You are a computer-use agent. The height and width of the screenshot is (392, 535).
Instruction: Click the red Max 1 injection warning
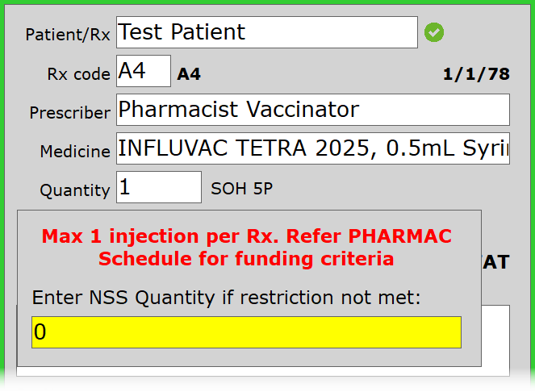pyautogui.click(x=246, y=237)
